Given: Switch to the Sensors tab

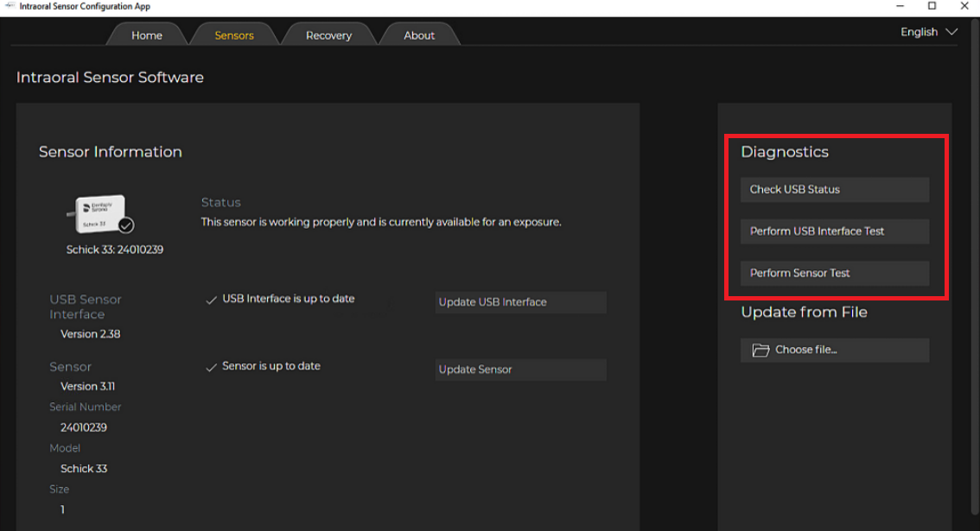Looking at the screenshot, I should [234, 35].
